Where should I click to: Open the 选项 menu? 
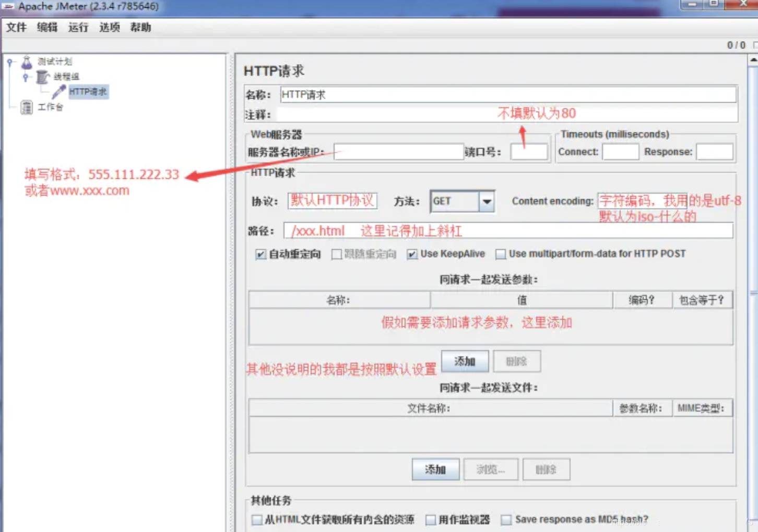(x=110, y=27)
